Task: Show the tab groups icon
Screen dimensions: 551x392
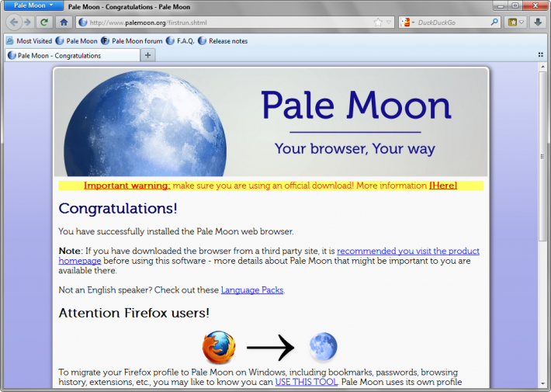Action: pyautogui.click(x=540, y=55)
